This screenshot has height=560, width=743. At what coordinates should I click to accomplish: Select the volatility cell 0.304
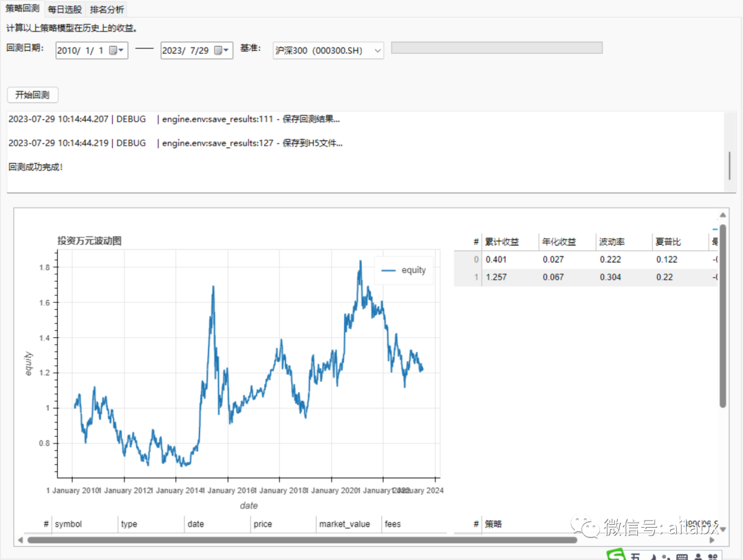pos(624,277)
